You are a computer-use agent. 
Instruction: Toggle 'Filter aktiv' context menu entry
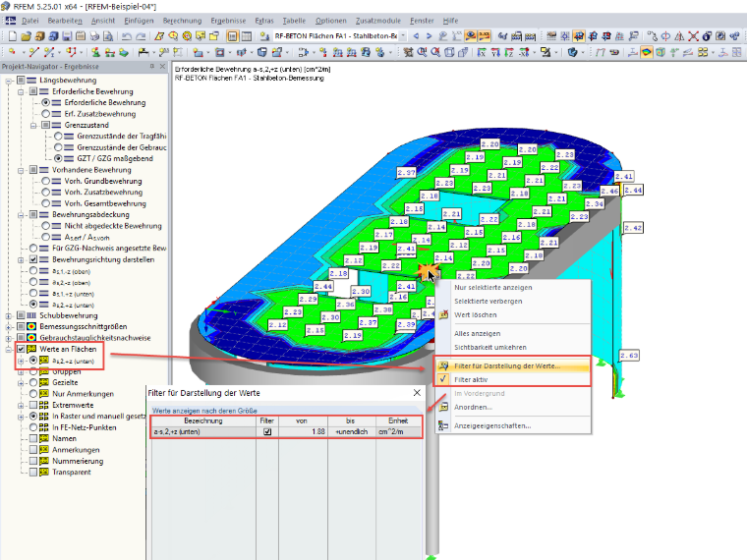(x=513, y=379)
